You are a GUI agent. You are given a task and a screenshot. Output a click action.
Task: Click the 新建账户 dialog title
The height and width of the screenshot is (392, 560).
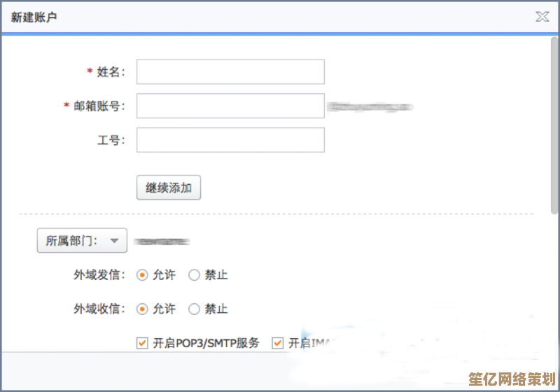[34, 17]
